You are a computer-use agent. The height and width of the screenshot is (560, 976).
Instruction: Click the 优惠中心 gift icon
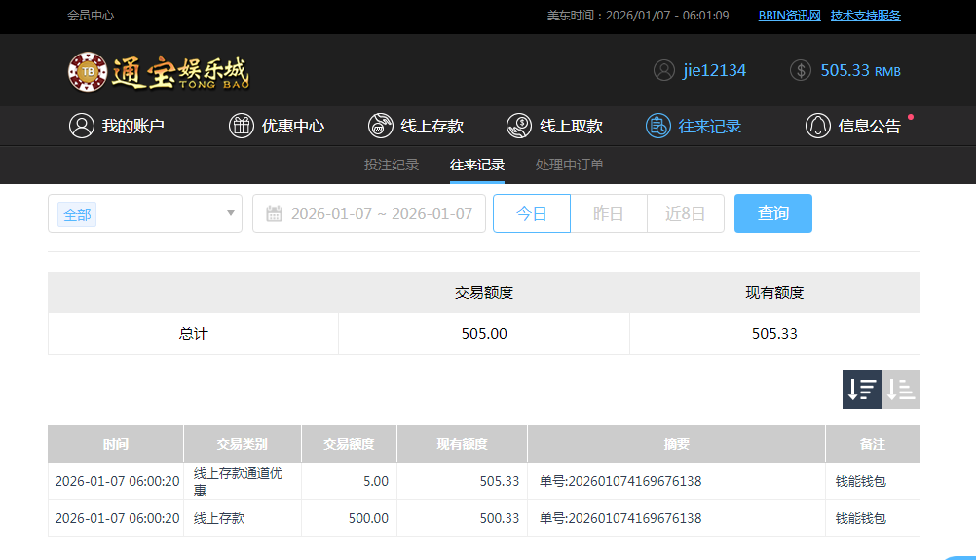point(241,126)
